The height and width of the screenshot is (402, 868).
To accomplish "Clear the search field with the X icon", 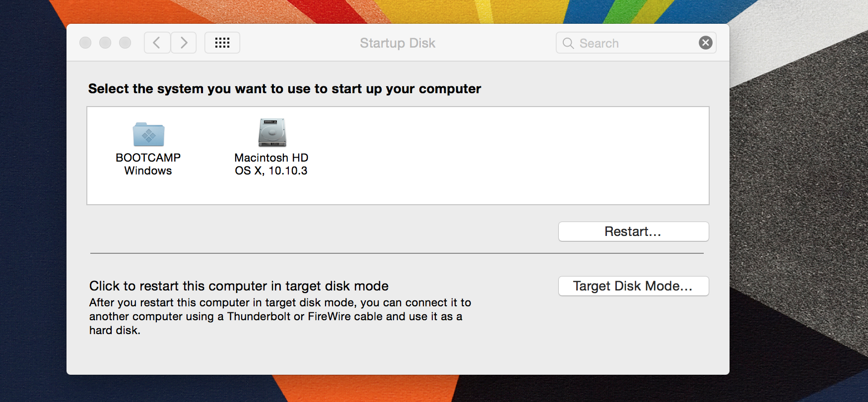I will [x=705, y=43].
